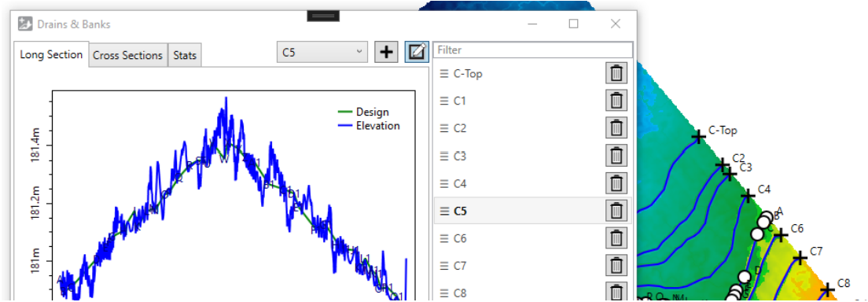Remove C3 using its trash icon

[616, 156]
